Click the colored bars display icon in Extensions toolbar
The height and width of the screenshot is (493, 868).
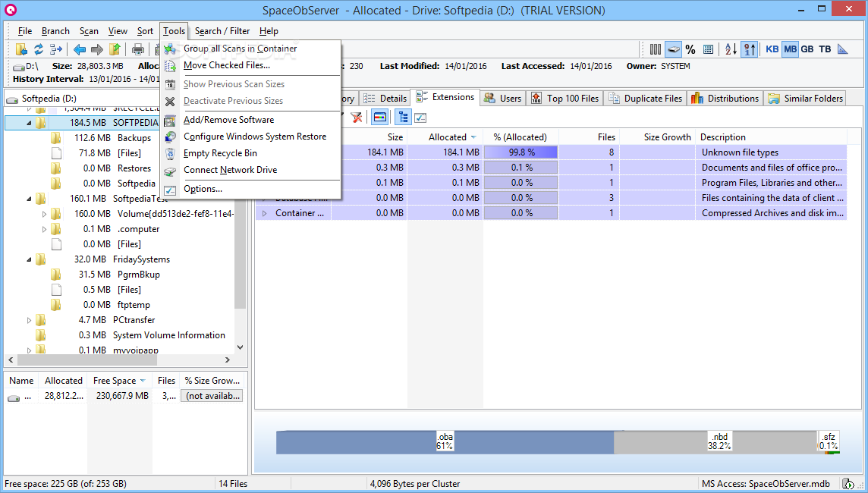click(379, 118)
